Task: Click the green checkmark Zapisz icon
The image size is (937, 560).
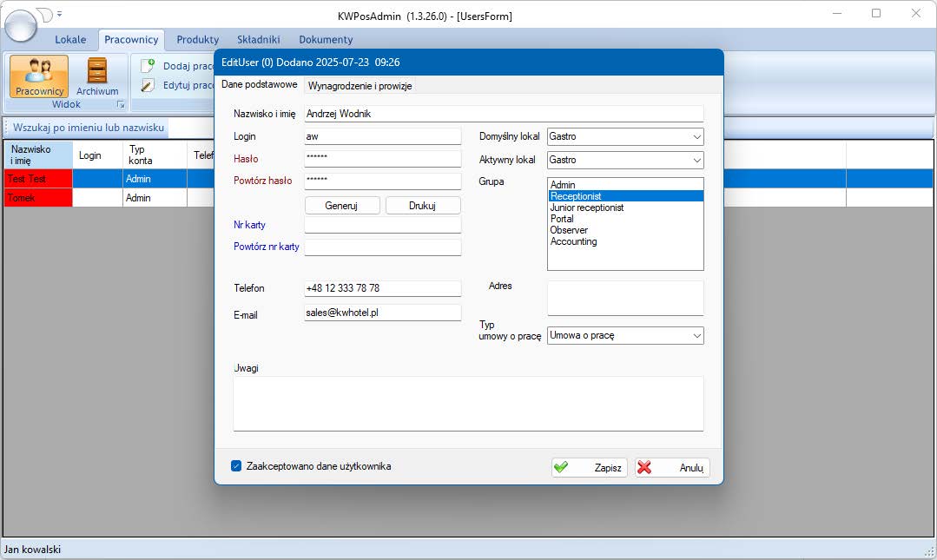Action: coord(562,467)
